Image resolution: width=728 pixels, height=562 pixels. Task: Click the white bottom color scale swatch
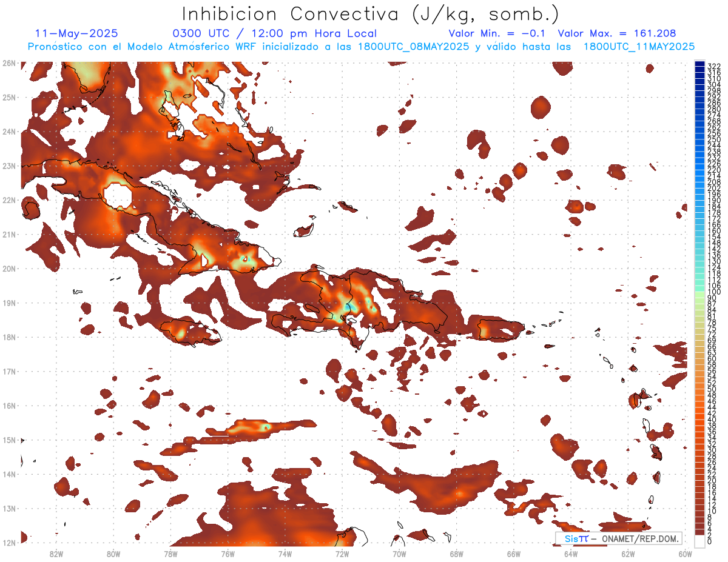pyautogui.click(x=699, y=541)
